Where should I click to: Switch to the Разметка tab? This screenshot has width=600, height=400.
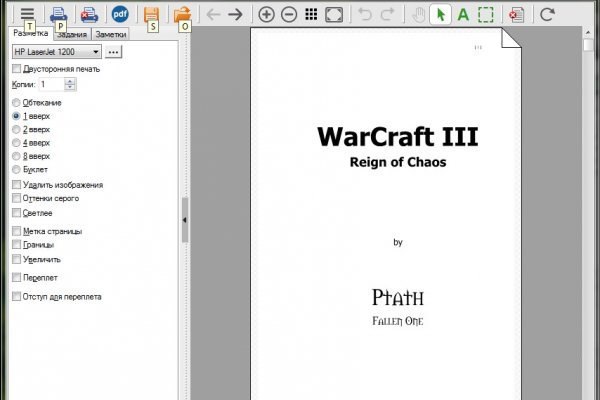point(31,33)
